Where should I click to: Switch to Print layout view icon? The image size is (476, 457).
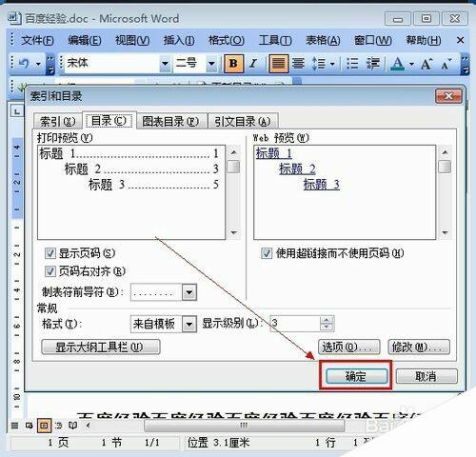click(44, 426)
